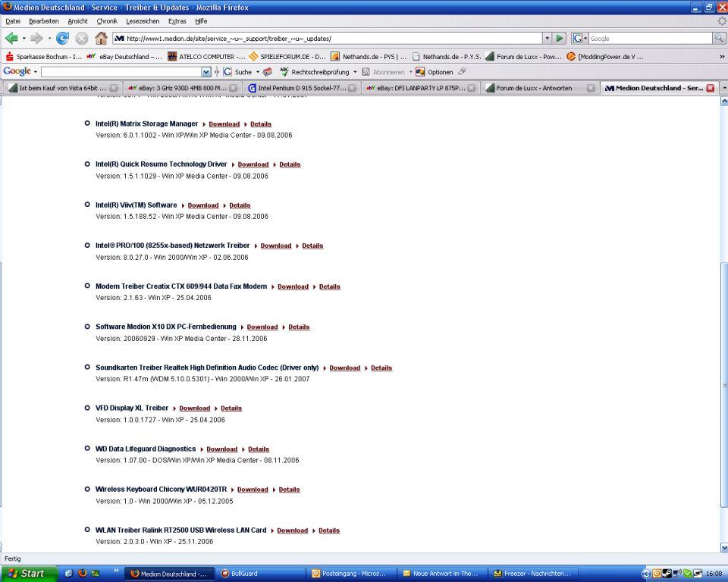
Task: View Details for WLAN Treiber Ralink RT2500
Action: pos(329,530)
